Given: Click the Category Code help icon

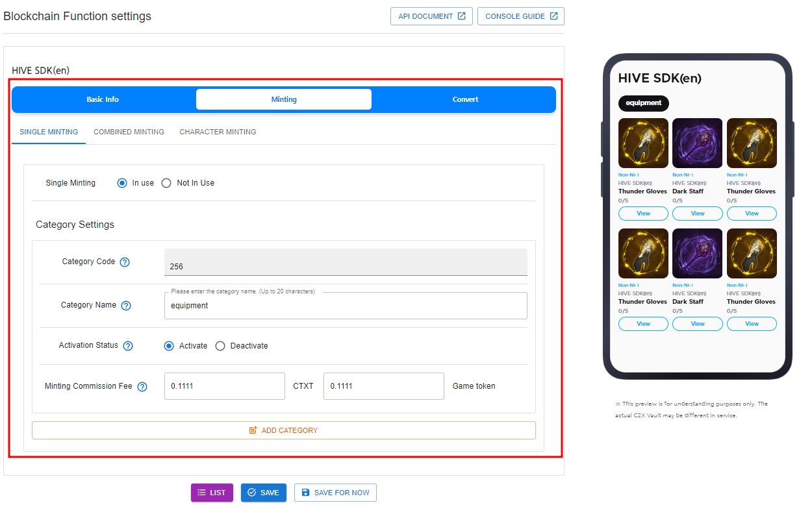Looking at the screenshot, I should (x=125, y=262).
